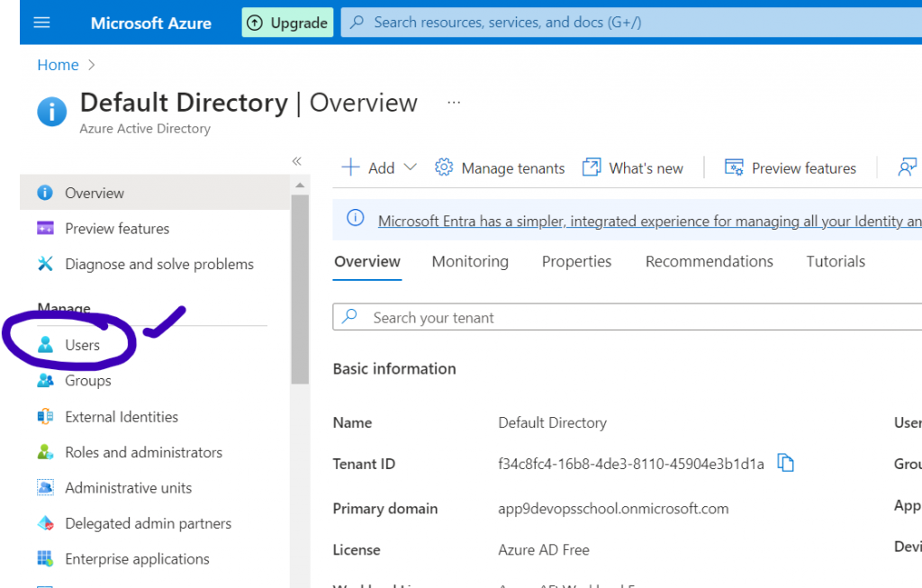Open Delegated admin partners
The image size is (922, 588).
click(148, 523)
